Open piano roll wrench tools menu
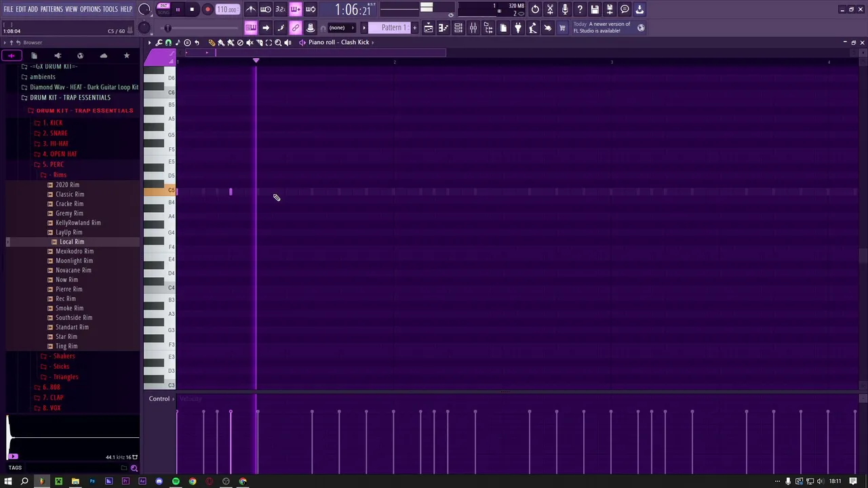Viewport: 868px width, 488px height. pyautogui.click(x=159, y=42)
